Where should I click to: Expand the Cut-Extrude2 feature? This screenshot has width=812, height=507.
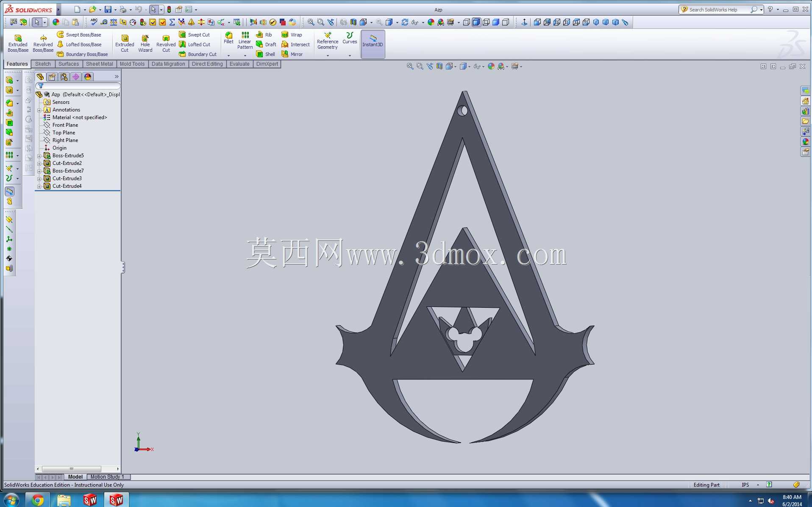point(39,164)
